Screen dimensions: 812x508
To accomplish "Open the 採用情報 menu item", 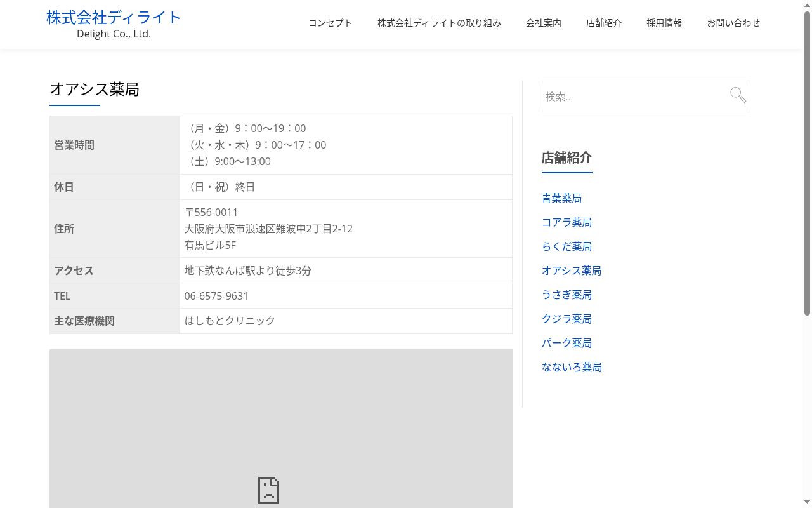I will [x=664, y=23].
